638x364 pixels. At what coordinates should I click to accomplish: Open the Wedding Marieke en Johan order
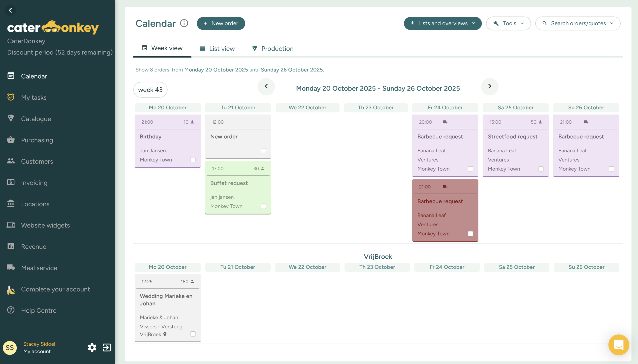click(x=166, y=300)
